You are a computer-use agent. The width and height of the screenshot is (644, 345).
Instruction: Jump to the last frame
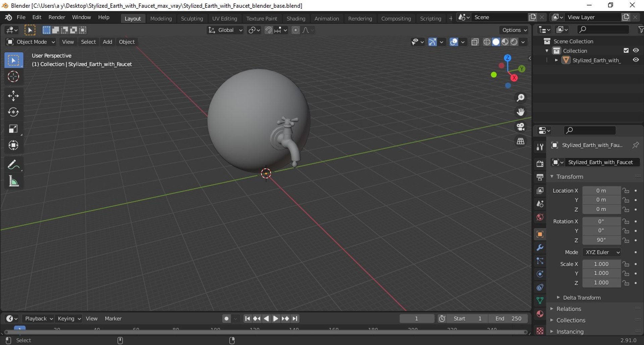[295, 318]
